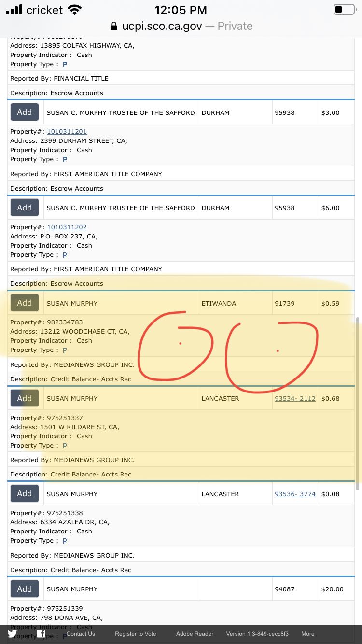
Task: Tap the battery indicator in status bar
Action: tap(344, 10)
